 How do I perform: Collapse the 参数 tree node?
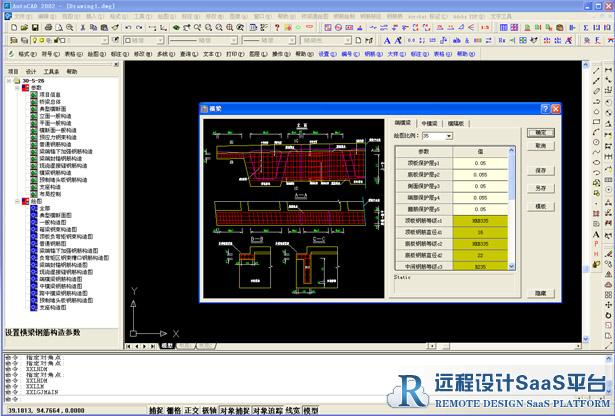[x=18, y=88]
